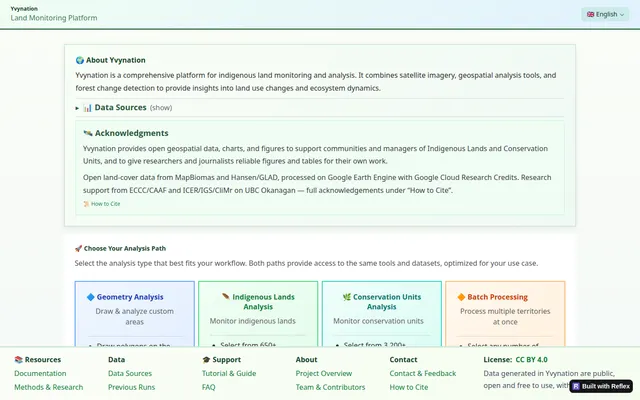Screen dimensions: 640x400
Task: Click the Reflex logo icon in the badge
Action: click(x=576, y=386)
